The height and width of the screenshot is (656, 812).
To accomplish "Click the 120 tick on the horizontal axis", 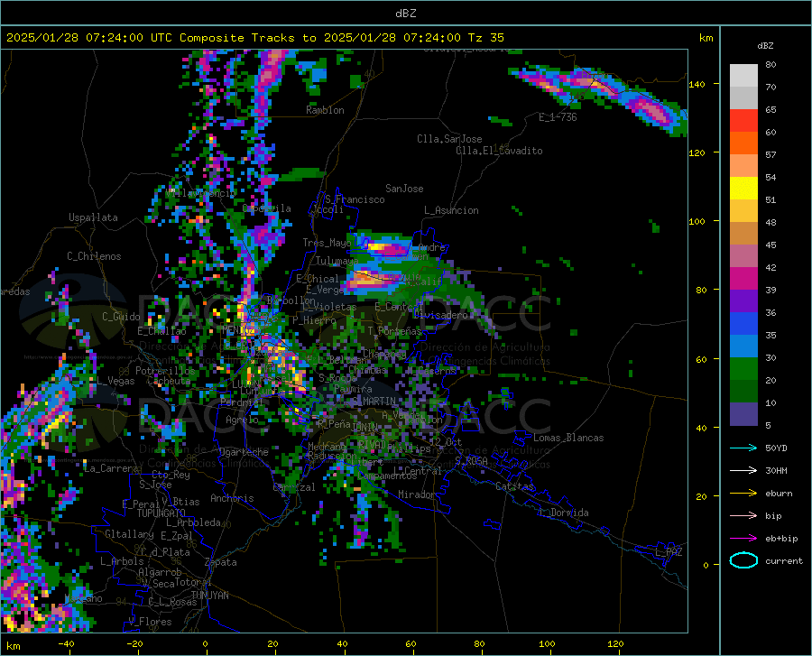I will [x=615, y=644].
